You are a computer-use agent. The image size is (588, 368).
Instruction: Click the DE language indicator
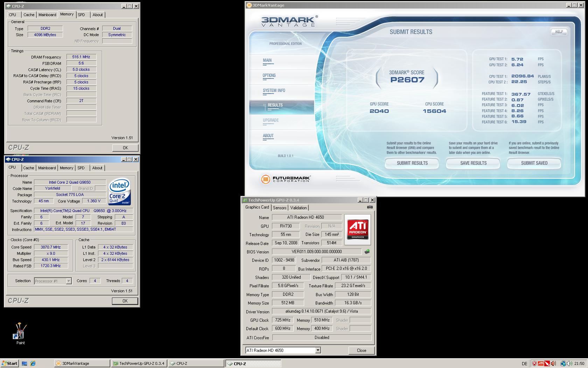pos(524,363)
